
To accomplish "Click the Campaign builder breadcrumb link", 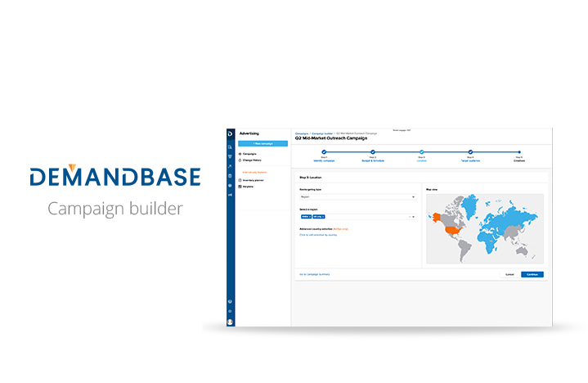I will (322, 133).
